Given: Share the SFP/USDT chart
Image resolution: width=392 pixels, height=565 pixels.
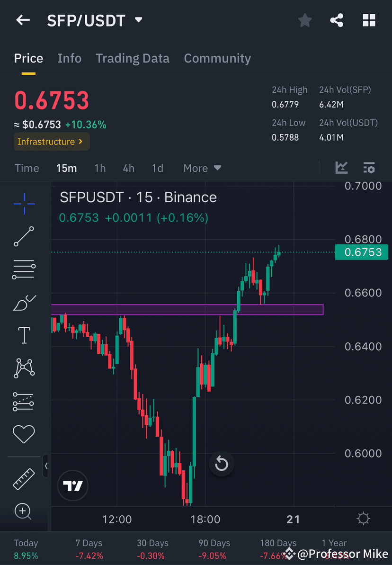Looking at the screenshot, I should 337,20.
